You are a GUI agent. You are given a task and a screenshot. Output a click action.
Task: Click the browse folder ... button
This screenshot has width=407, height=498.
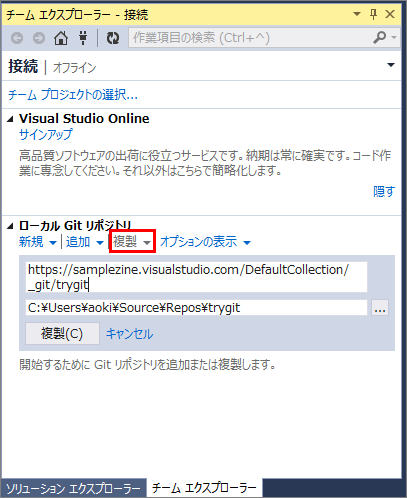(380, 308)
